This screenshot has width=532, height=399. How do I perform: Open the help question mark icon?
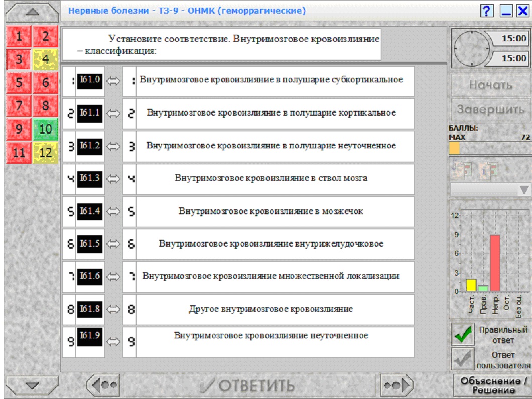click(486, 11)
